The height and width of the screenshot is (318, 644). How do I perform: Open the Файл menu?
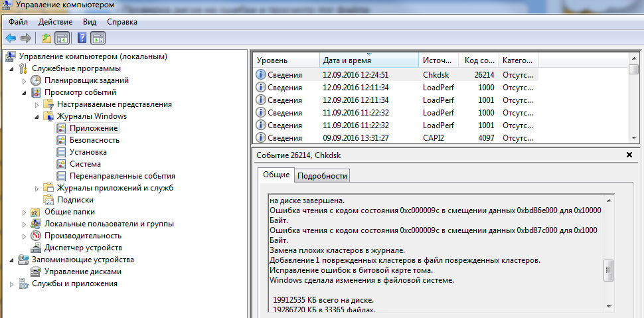pos(18,22)
